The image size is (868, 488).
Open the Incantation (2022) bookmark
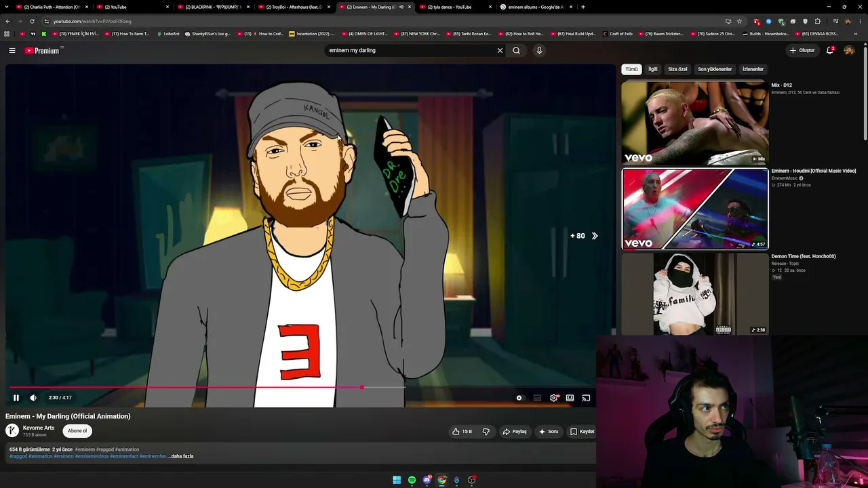(313, 34)
